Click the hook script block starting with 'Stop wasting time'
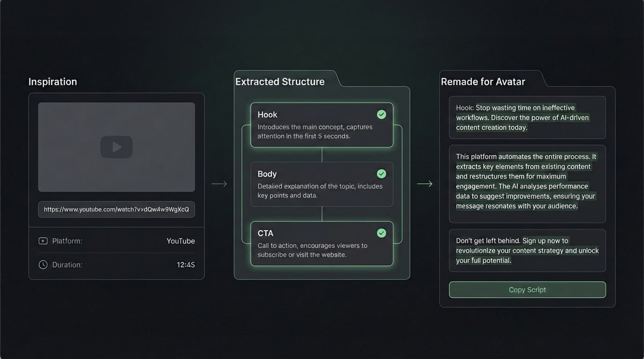Screen dimensions: 644x359 [x=527, y=117]
